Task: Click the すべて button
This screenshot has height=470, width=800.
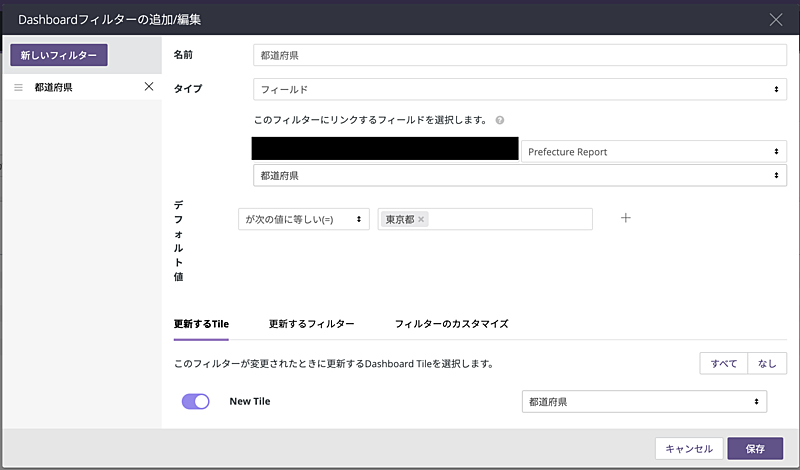Action: (x=723, y=363)
